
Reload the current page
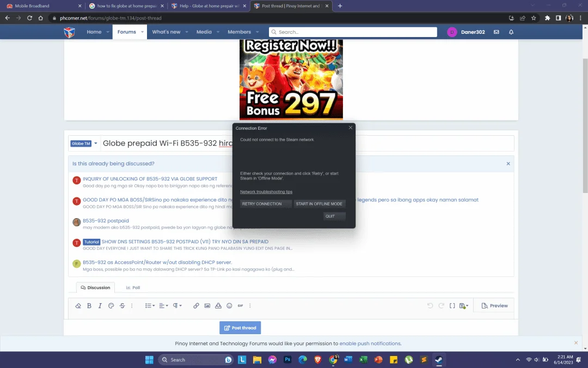tap(29, 17)
